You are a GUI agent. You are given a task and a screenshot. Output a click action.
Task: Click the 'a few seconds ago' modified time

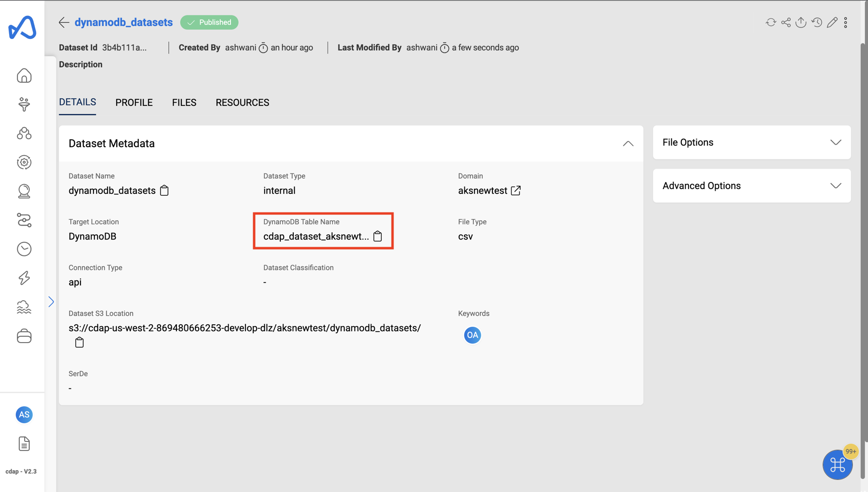[485, 47]
